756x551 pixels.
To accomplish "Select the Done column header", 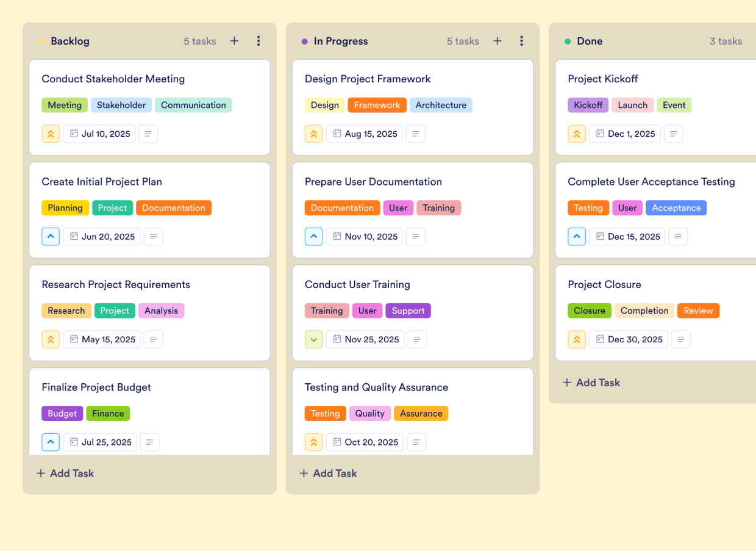I will (590, 41).
